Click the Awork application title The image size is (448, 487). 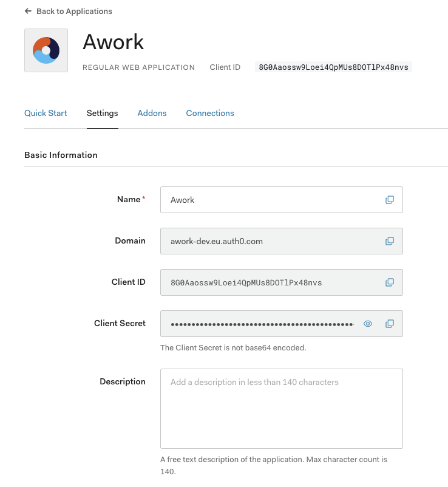click(x=114, y=42)
